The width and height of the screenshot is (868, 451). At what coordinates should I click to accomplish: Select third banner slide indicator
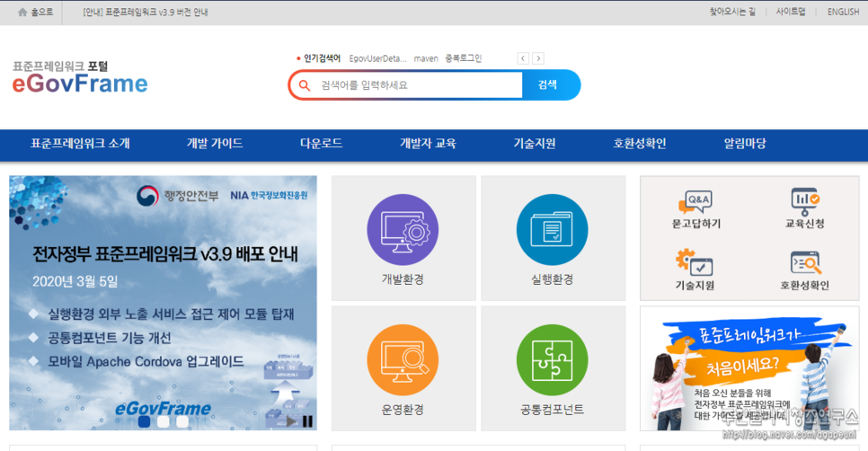(182, 421)
